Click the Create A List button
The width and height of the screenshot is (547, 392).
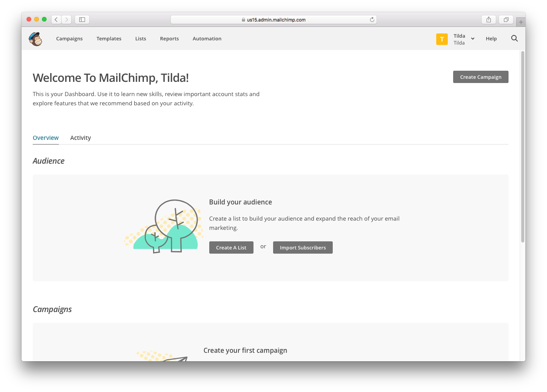pos(231,247)
